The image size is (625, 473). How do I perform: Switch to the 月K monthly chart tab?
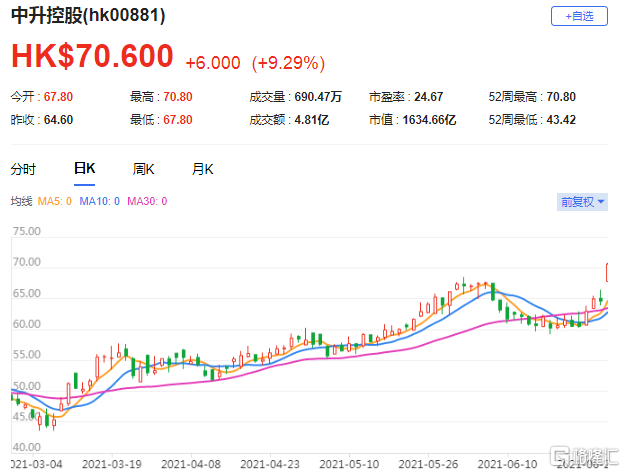203,169
